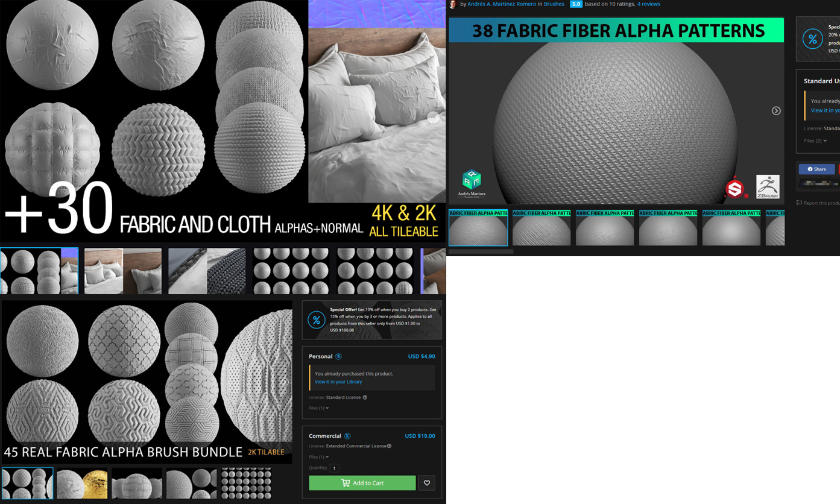Click the Commercial price USD $19.00
840x504 pixels.
[x=420, y=436]
